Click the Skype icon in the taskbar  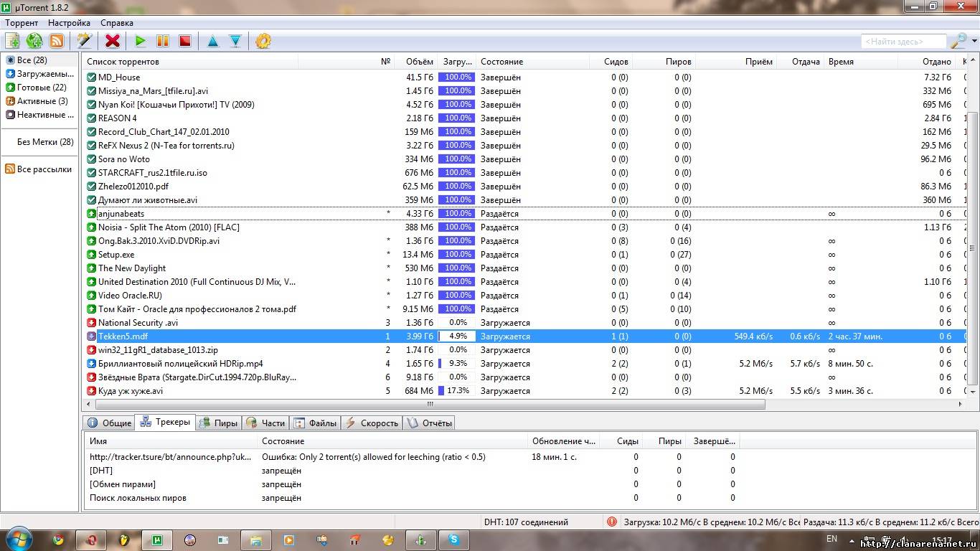(454, 540)
